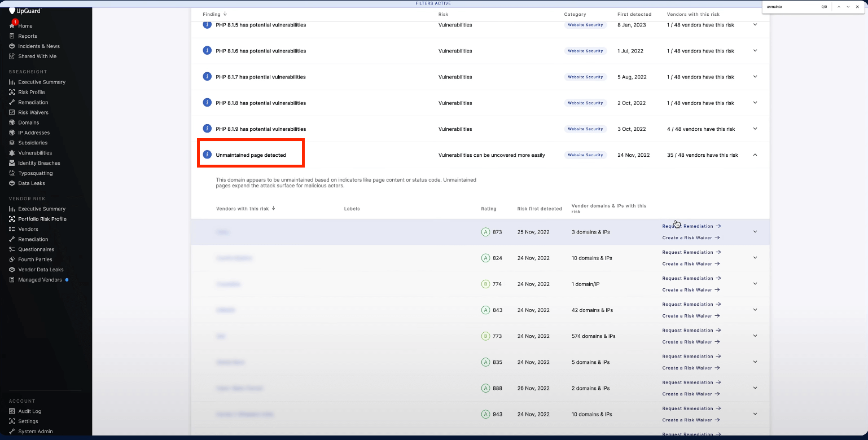This screenshot has width=868, height=440.
Task: Click info icon for Unmaintained page detected
Action: 207,155
